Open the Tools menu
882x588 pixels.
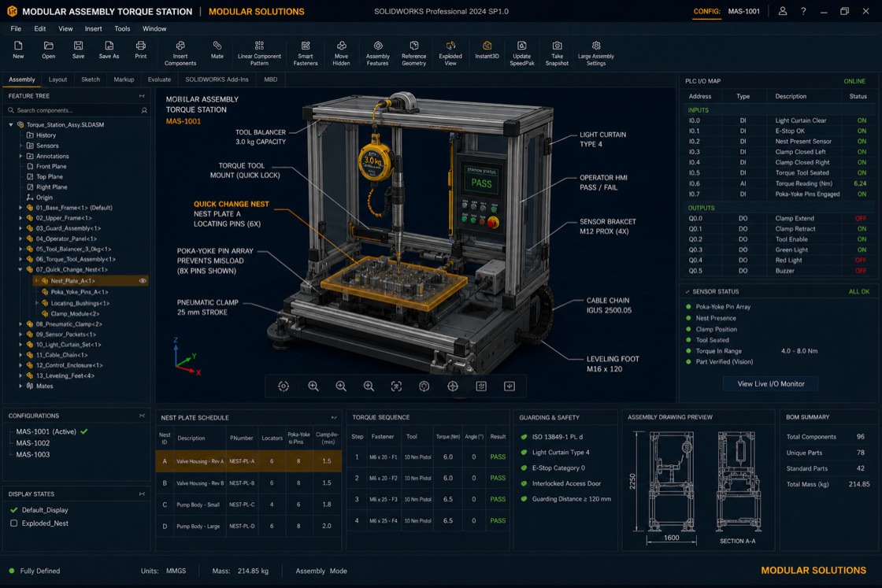coord(122,28)
